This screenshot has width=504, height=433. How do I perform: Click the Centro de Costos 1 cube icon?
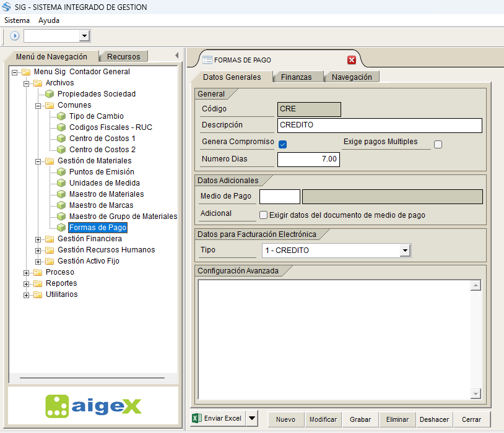click(x=61, y=138)
